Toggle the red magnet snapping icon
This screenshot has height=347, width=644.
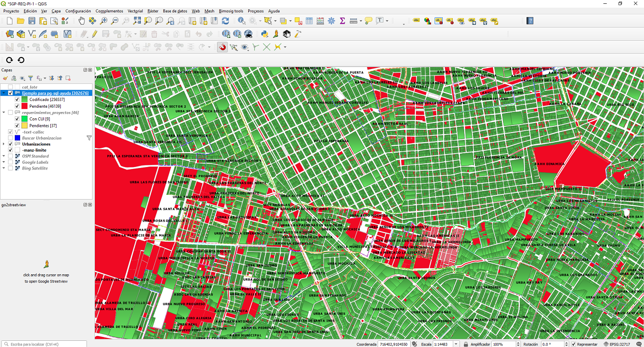[222, 47]
